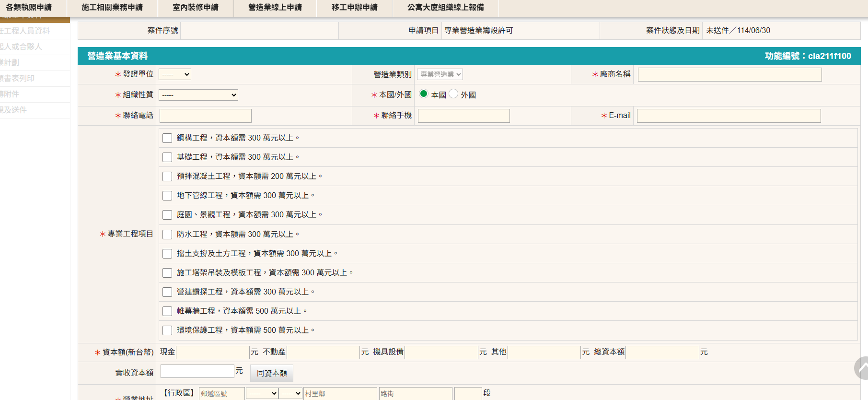Viewport: 868px width, 400px height.
Task: Click the 同資本額 button
Action: pyautogui.click(x=272, y=373)
